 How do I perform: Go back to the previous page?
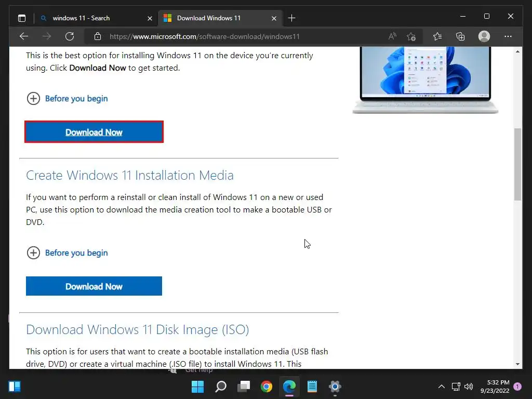click(24, 36)
